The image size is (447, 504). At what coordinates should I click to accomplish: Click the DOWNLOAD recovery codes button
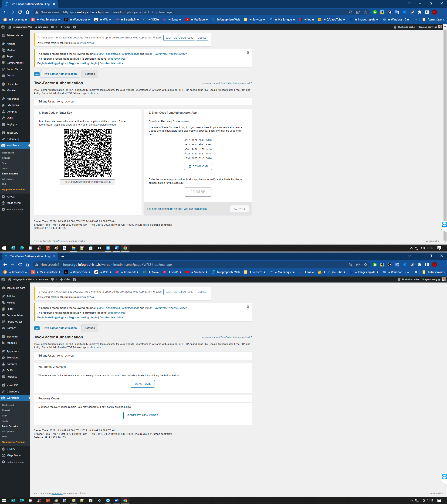(x=198, y=167)
